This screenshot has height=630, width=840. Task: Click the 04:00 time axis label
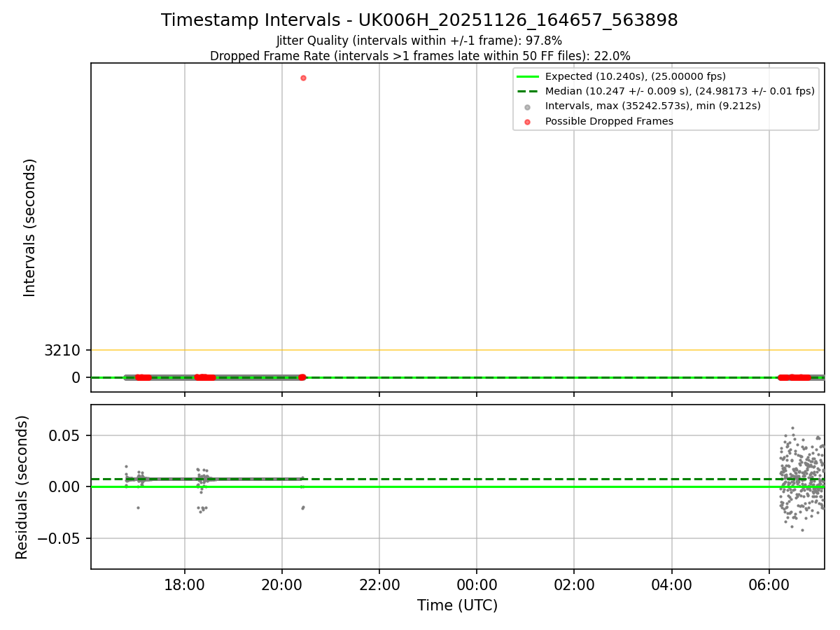pos(672,584)
